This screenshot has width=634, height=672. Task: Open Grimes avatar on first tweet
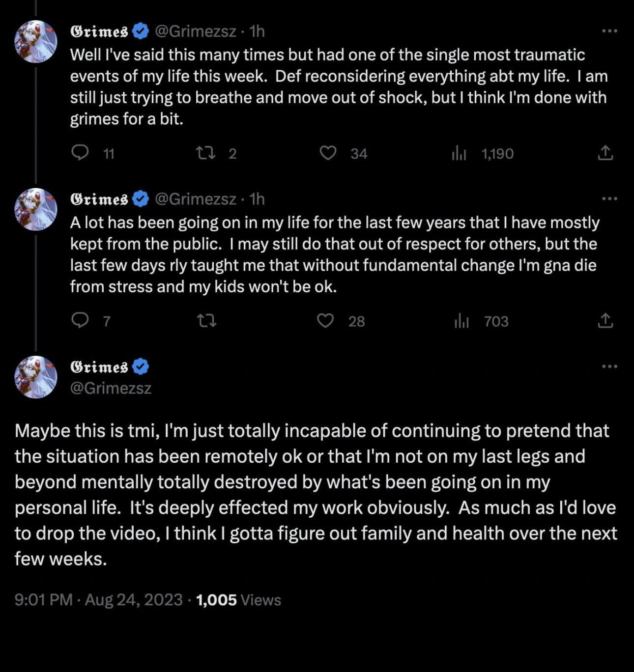[x=36, y=42]
